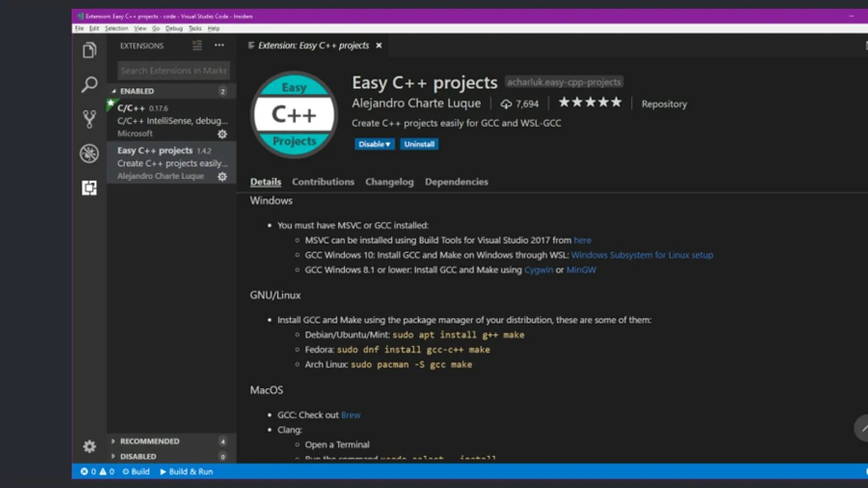Open the Extensions panel more actions menu
The width and height of the screenshot is (868, 488).
219,46
